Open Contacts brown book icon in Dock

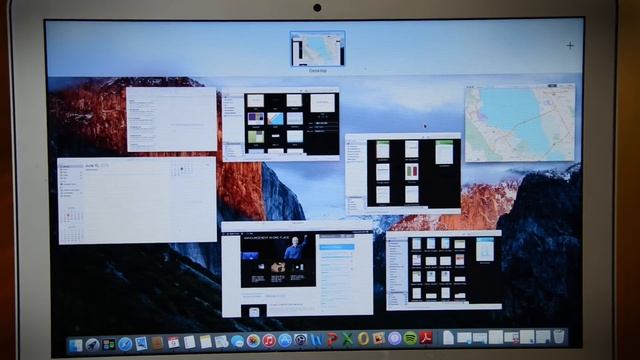[x=157, y=343]
